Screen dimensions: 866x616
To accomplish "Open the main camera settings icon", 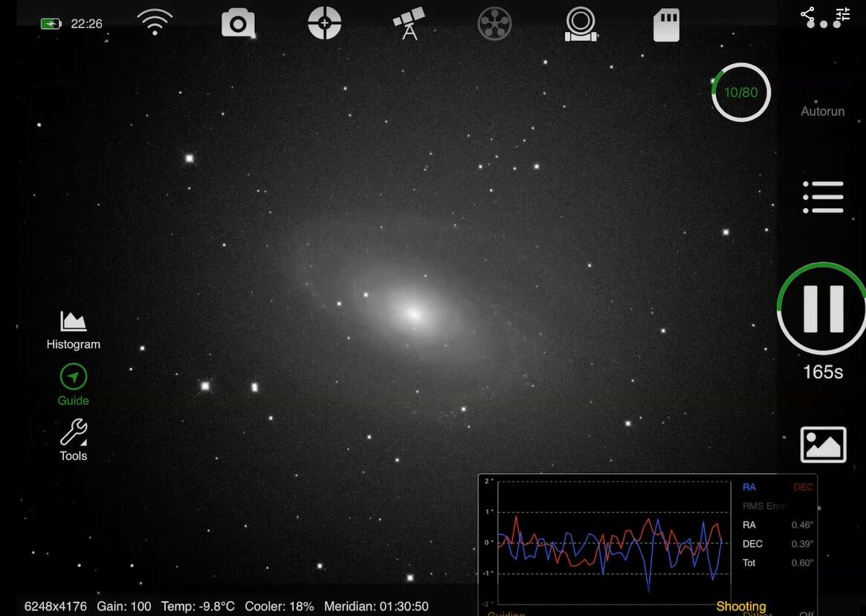I will [238, 24].
